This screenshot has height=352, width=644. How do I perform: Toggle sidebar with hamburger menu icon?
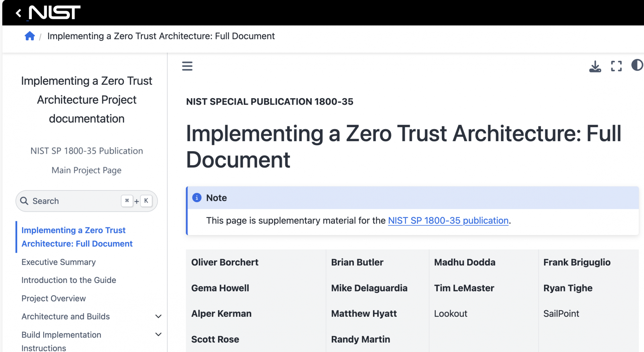pyautogui.click(x=187, y=66)
